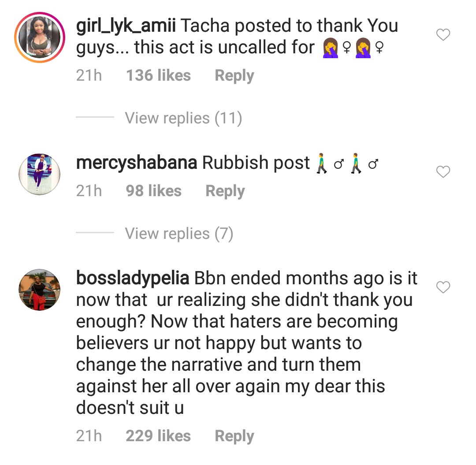Viewport: 476px width, 465px height.
Task: Click the 21h timestamp on mercyshabana's comment
Action: click(x=89, y=191)
